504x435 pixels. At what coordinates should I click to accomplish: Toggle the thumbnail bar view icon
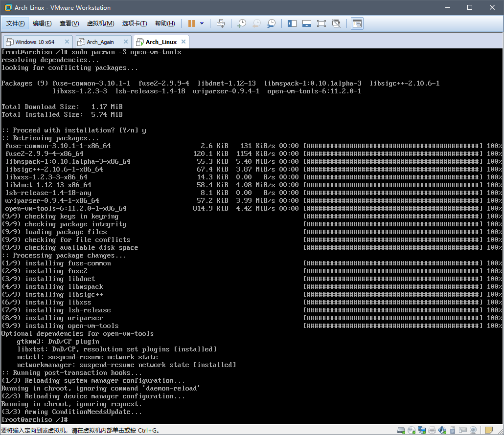tap(307, 23)
